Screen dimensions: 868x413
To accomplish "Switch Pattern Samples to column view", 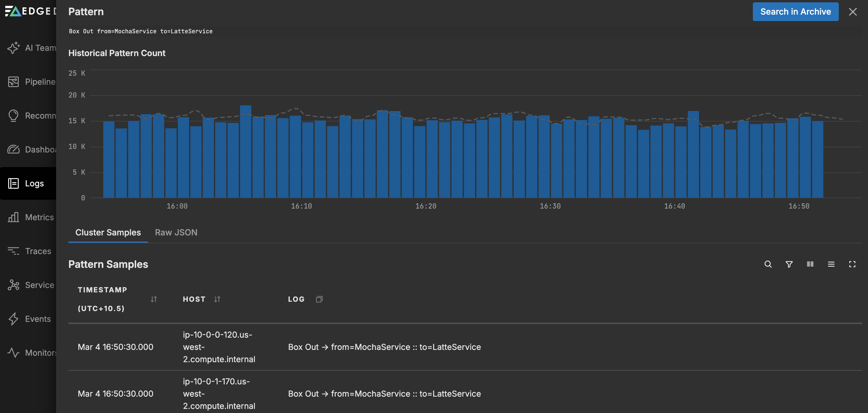I will click(x=810, y=264).
